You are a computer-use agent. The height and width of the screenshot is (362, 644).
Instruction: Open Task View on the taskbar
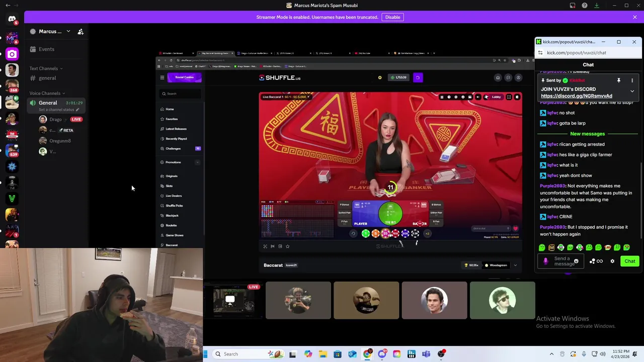(x=293, y=354)
